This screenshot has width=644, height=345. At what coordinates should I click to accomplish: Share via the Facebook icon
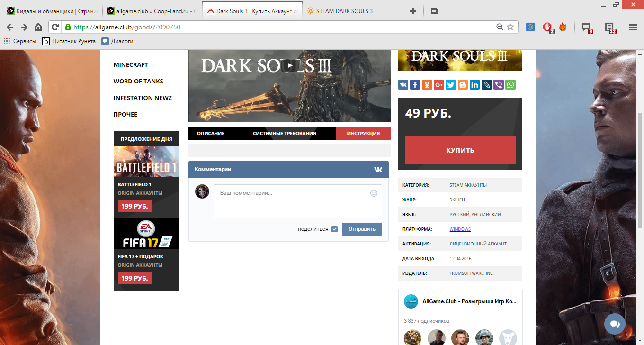[x=415, y=85]
